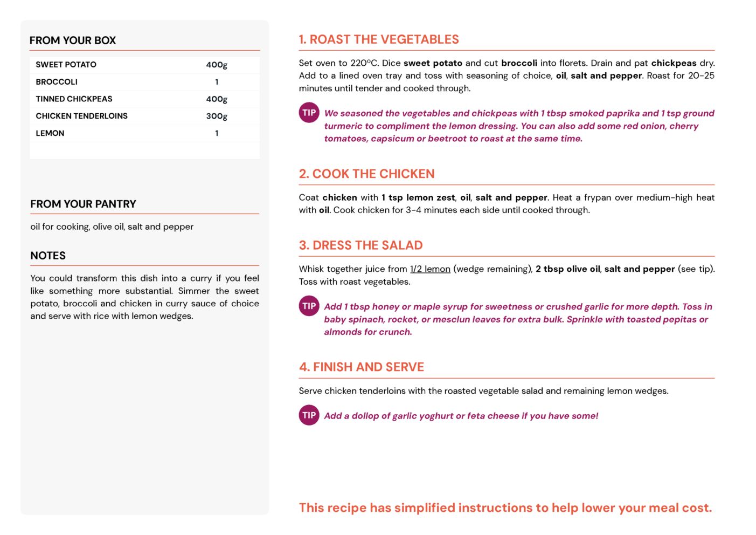This screenshot has height=535, width=756.
Task: Click the smoked paprika seasoning tip text
Action: tap(519, 126)
